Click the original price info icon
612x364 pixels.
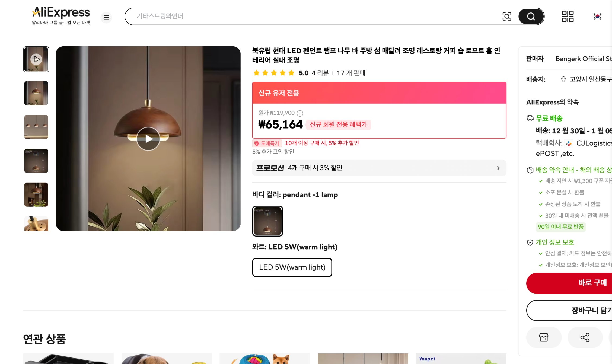pos(299,113)
